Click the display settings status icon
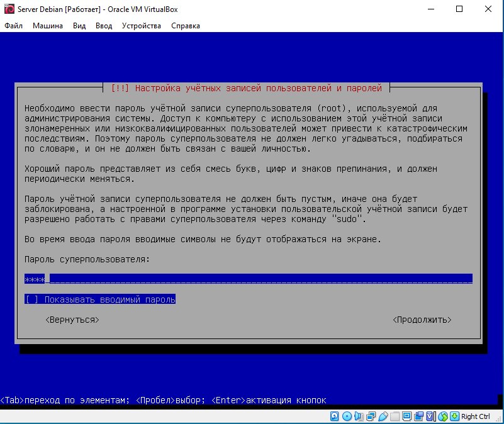 pos(406,416)
